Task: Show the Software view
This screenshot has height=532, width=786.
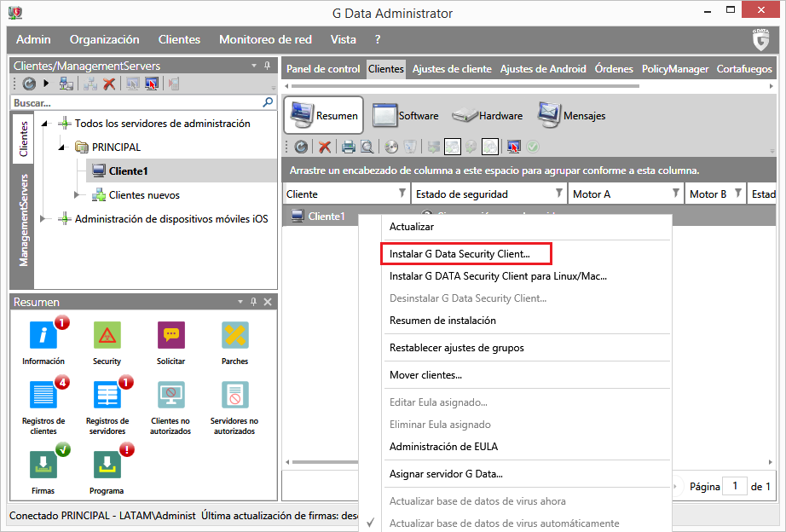Action: pos(406,116)
